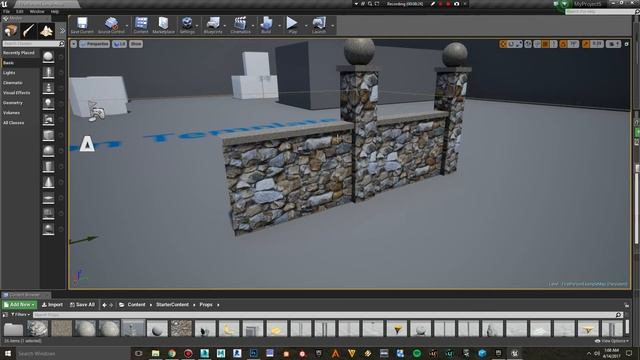Image resolution: width=640 pixels, height=360 pixels.
Task: Select the translate gizmo tool in viewport
Action: 503,44
